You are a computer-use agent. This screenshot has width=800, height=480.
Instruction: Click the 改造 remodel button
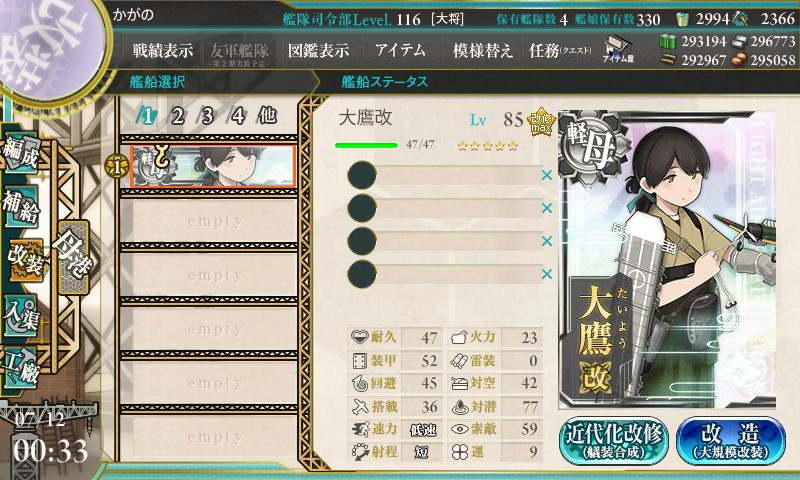click(x=731, y=440)
